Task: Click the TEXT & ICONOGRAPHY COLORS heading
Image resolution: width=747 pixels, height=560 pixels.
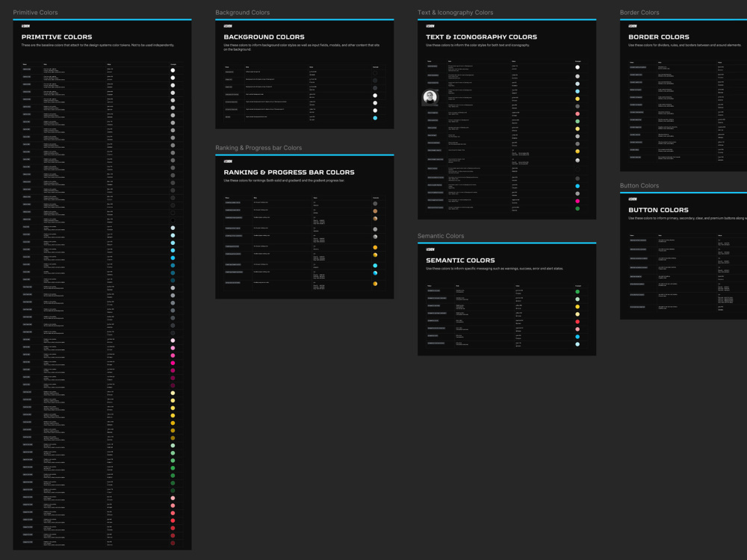Action: [x=481, y=37]
